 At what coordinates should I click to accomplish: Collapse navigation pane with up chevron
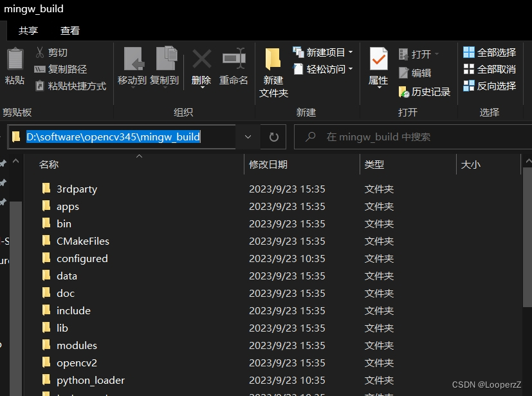pyautogui.click(x=15, y=161)
